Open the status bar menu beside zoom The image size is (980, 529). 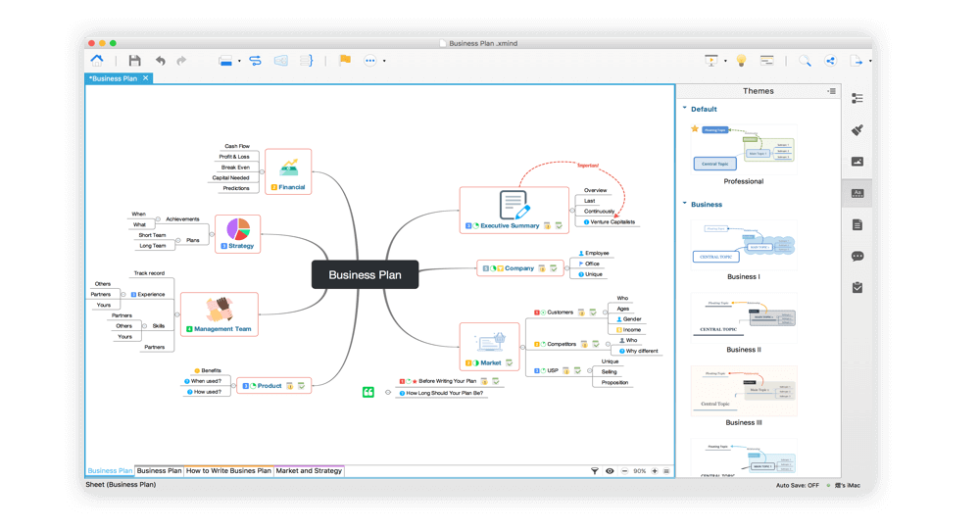coord(666,471)
